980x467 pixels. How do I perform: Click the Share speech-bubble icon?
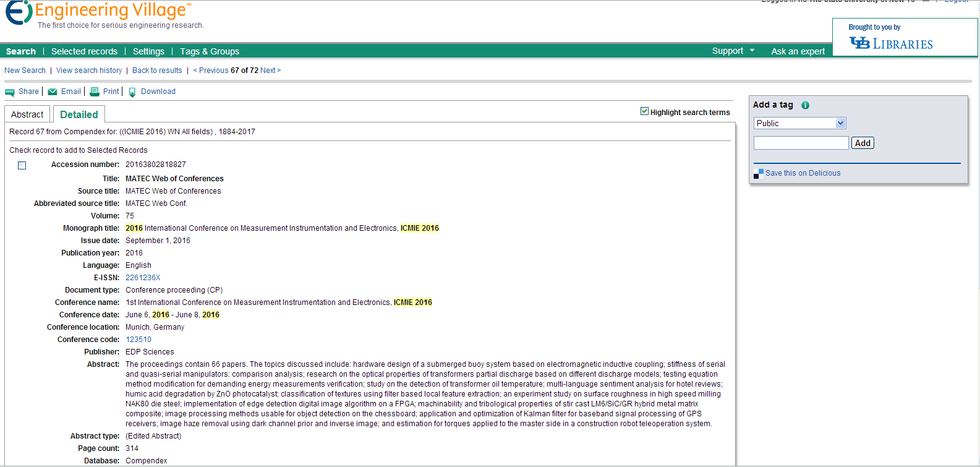tap(10, 92)
